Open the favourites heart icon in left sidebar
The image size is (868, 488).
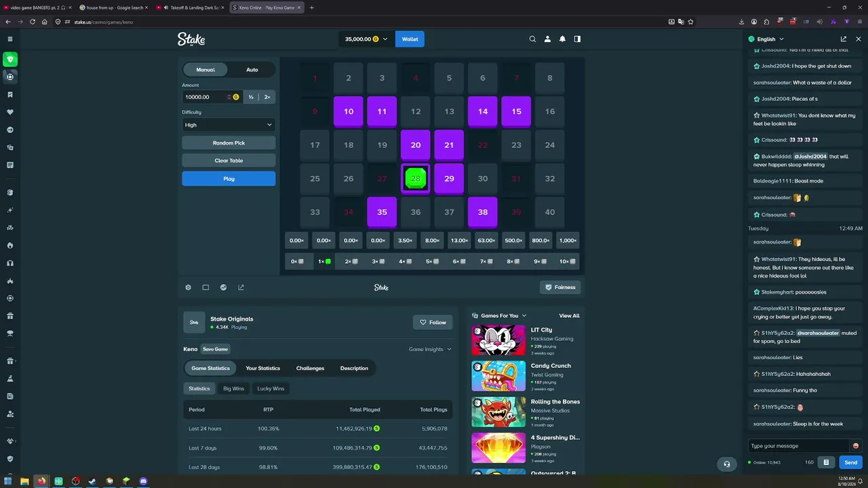pyautogui.click(x=10, y=112)
